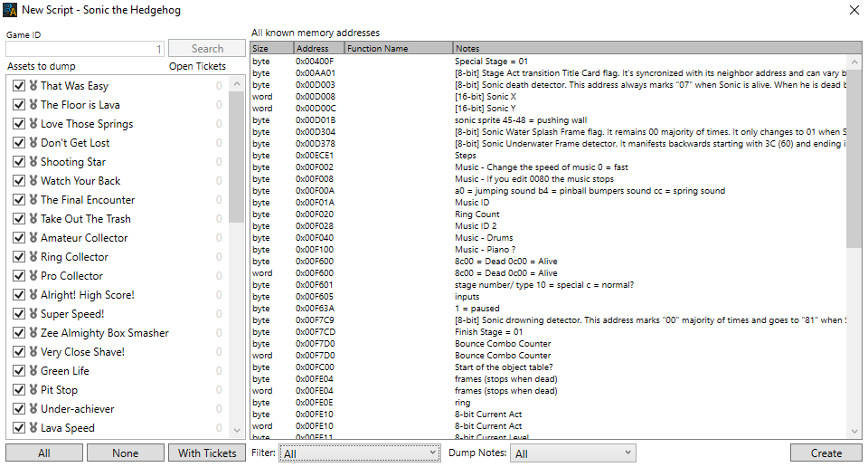Select the Music - Drums row
The height and width of the screenshot is (467, 868).
click(x=548, y=238)
